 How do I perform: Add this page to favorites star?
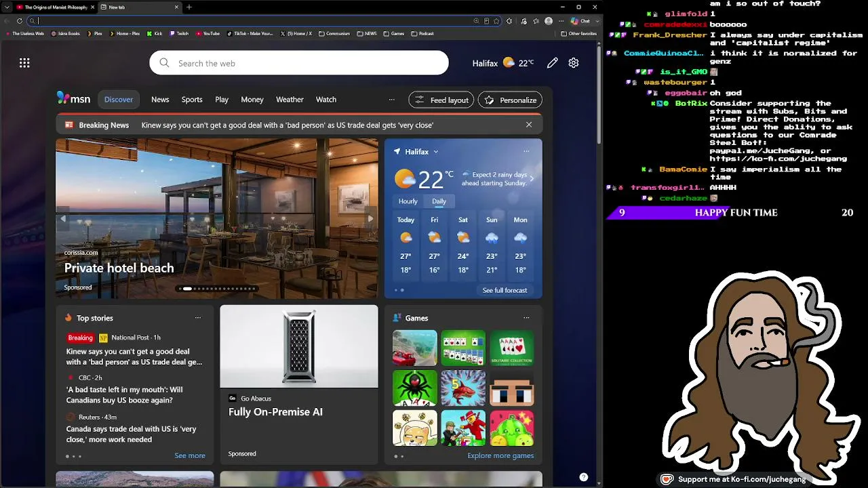pyautogui.click(x=496, y=21)
